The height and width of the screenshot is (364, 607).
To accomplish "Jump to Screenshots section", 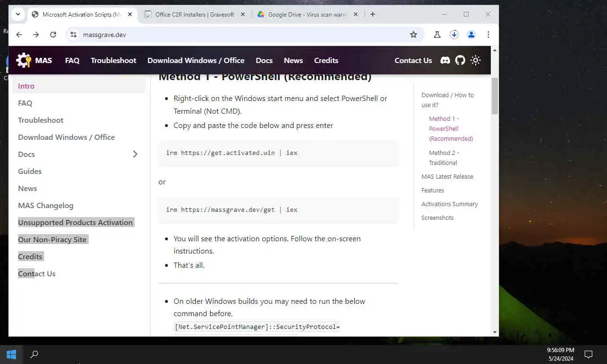I will point(437,218).
